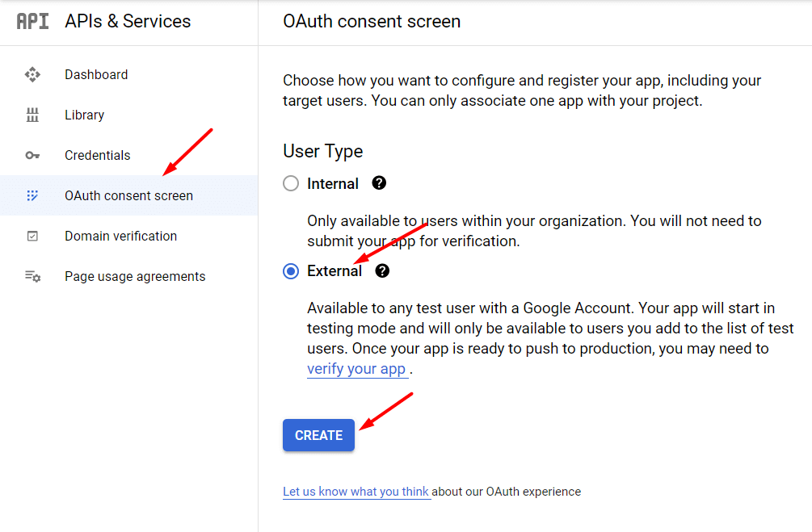Select the Internal user type radio button

[x=291, y=183]
